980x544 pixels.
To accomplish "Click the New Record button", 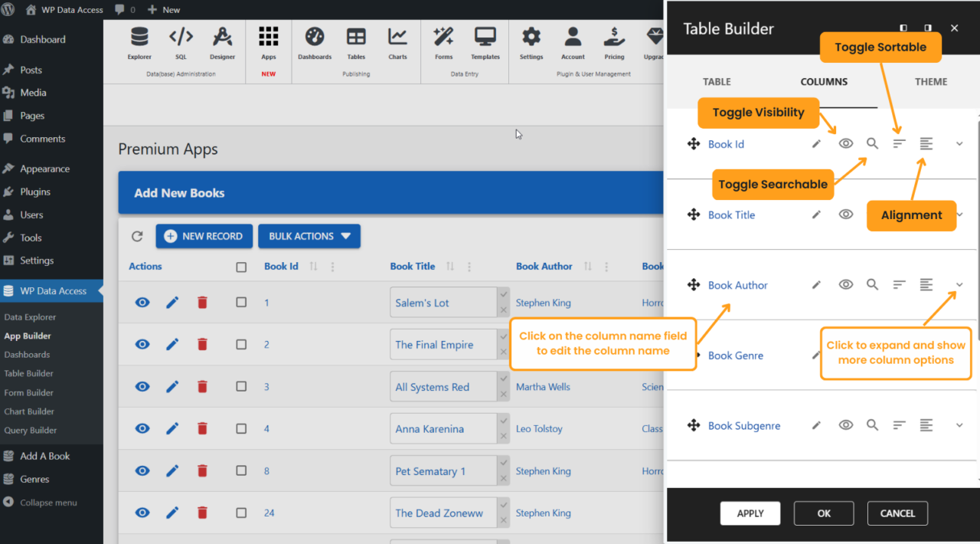I will pyautogui.click(x=204, y=236).
